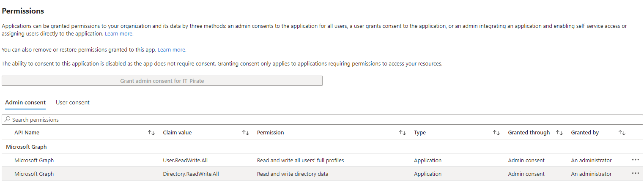The height and width of the screenshot is (183, 644).
Task: Sort by Claim value column arrows
Action: tap(245, 133)
